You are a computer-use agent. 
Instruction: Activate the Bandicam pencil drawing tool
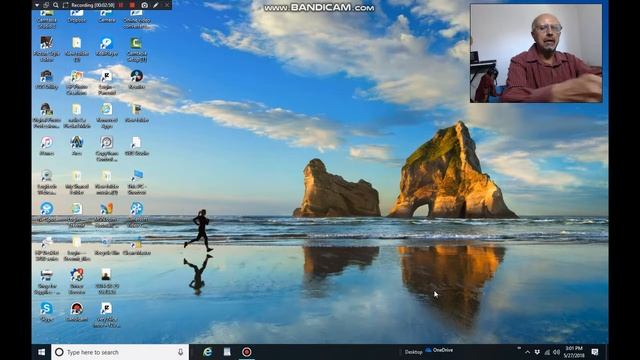coord(156,5)
